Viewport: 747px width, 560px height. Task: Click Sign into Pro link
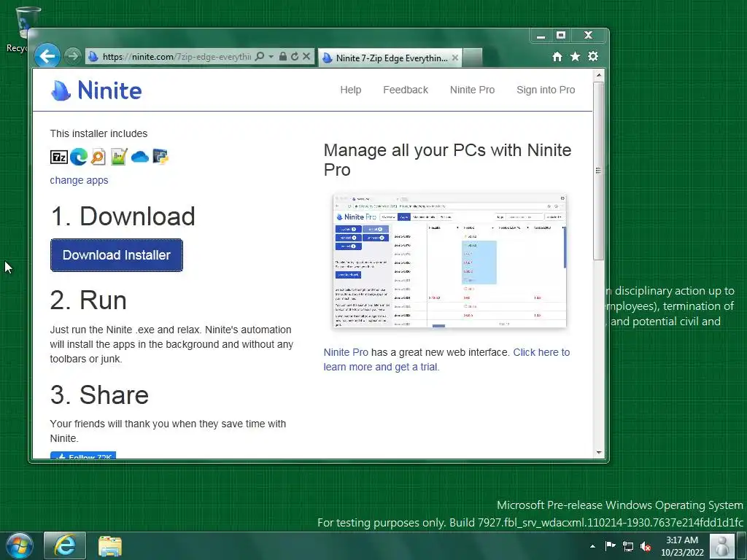coord(546,90)
